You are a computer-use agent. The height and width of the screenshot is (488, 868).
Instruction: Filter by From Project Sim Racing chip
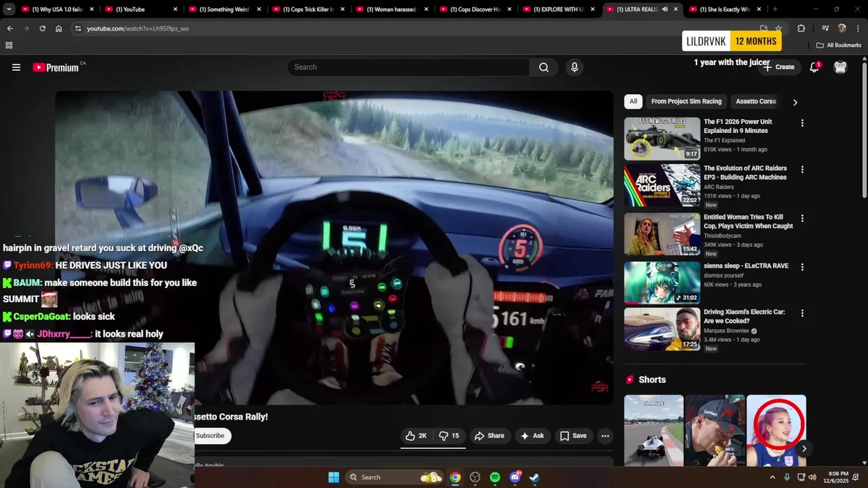[x=686, y=102]
